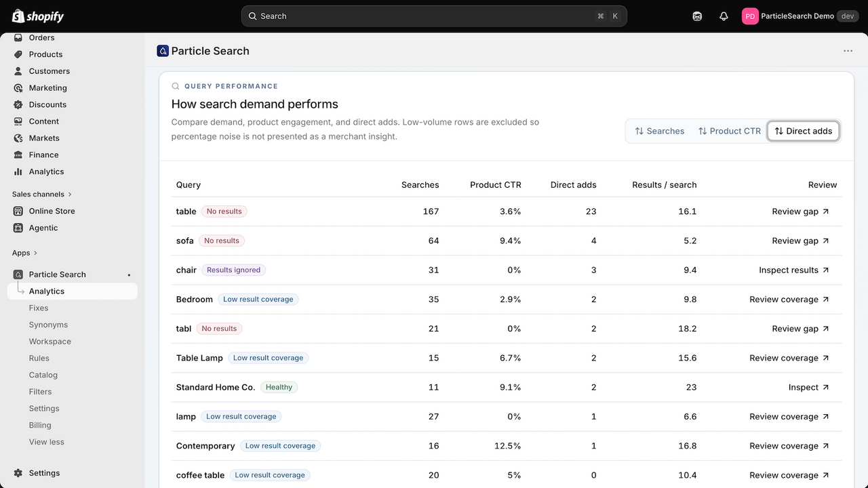Click the No results badge on table
The width and height of the screenshot is (868, 488).
click(224, 211)
